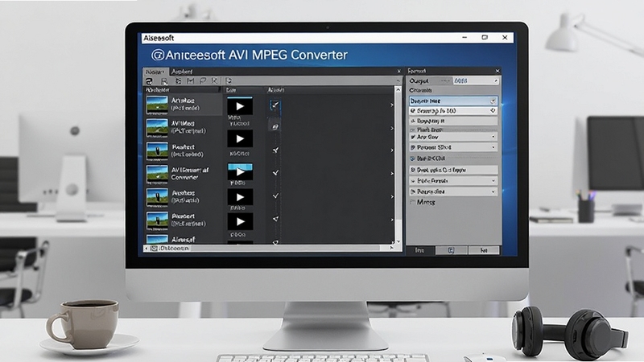Sort by the middle column header above play buttons
Viewport: 644px width, 362px height.
click(231, 90)
